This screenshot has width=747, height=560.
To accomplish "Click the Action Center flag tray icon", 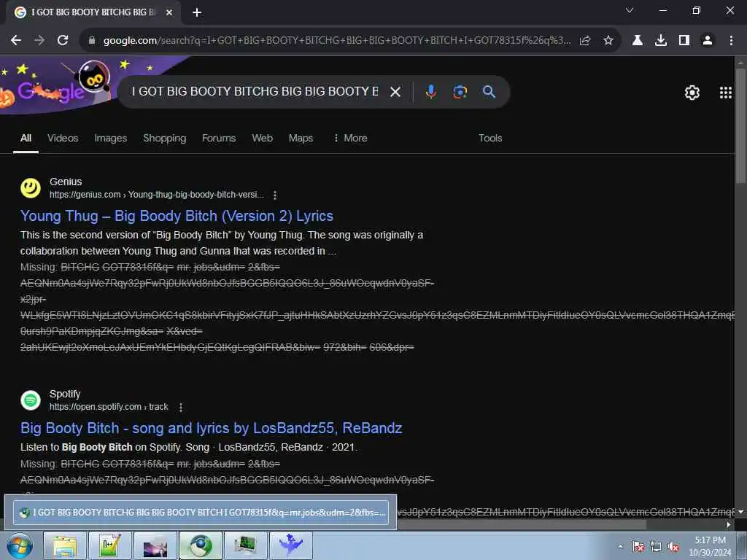I will pos(638,547).
